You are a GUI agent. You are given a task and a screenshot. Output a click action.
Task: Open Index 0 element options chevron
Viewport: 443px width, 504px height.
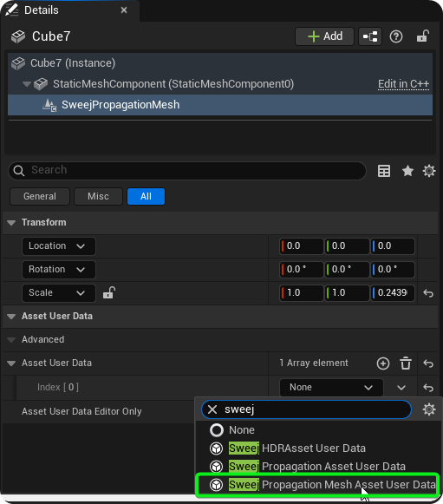click(401, 388)
